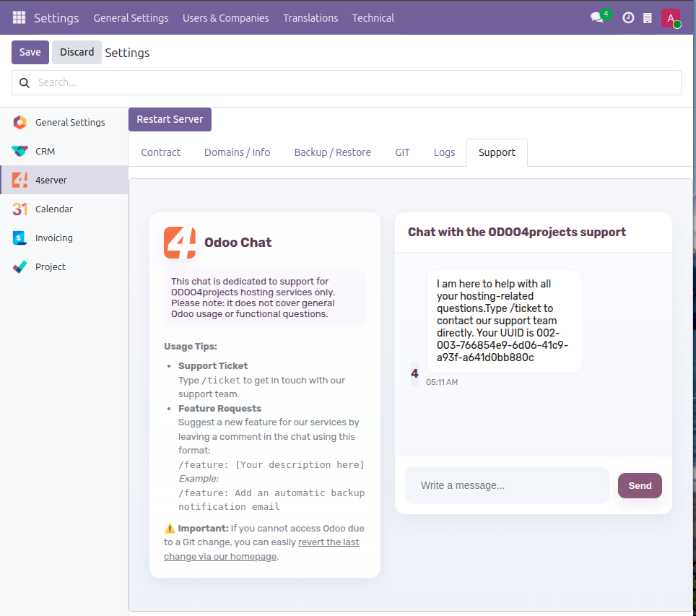
Task: Click the user avatar icon in top bar
Action: [x=671, y=18]
